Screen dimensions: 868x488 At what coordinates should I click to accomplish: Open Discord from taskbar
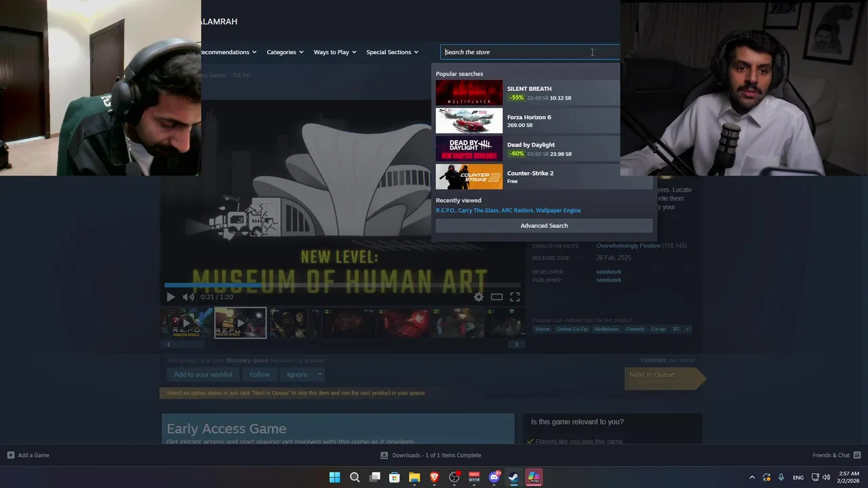[494, 477]
